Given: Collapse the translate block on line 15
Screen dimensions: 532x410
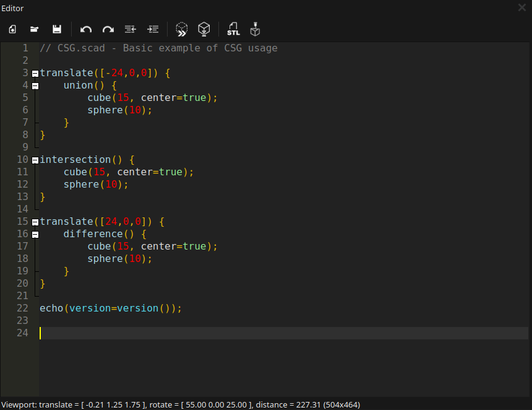Looking at the screenshot, I should click(x=35, y=222).
